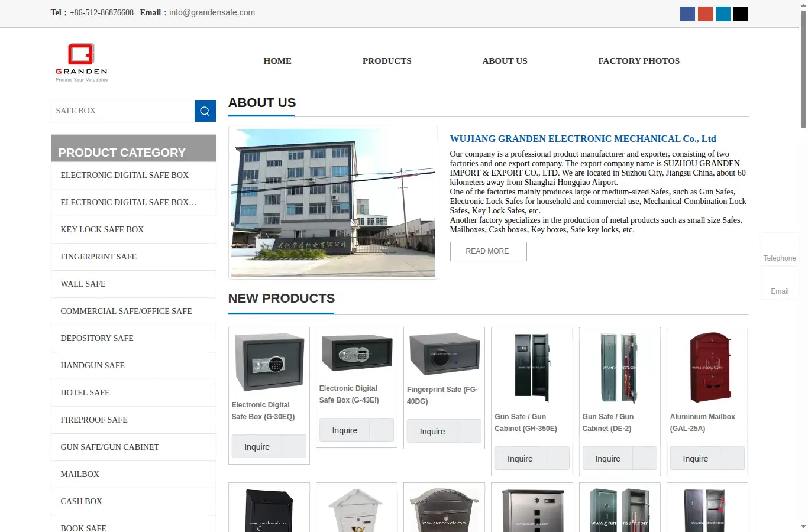Open the red social square in header
The height and width of the screenshot is (532, 808).
point(705,14)
